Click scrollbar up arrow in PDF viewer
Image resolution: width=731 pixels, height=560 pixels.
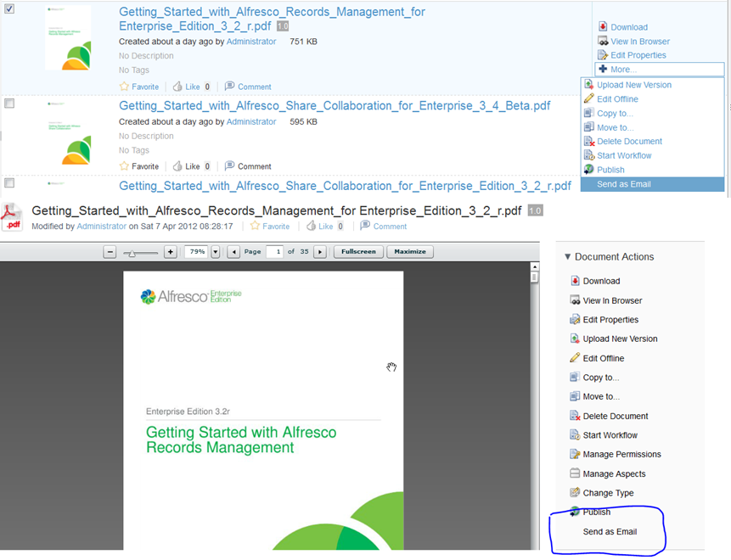(x=535, y=266)
